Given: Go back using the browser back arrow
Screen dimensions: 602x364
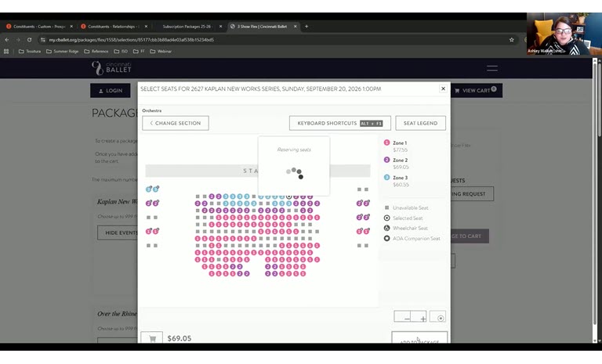Looking at the screenshot, I should pos(7,39).
